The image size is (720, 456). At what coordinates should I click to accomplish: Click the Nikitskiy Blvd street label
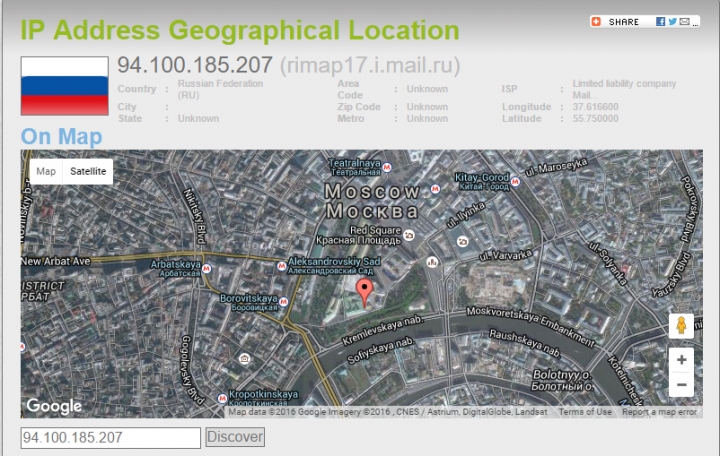pyautogui.click(x=195, y=216)
